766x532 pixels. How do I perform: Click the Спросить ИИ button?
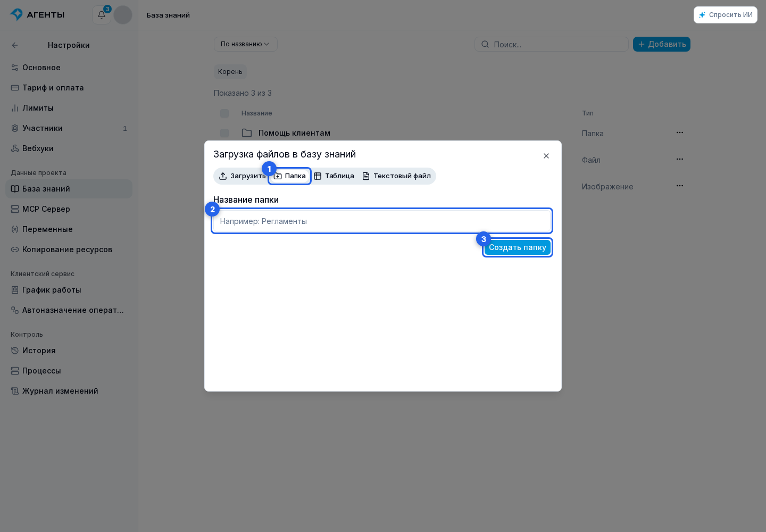pyautogui.click(x=726, y=15)
